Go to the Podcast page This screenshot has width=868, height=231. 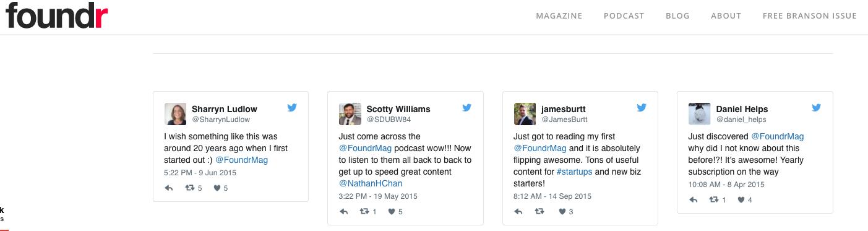point(624,16)
